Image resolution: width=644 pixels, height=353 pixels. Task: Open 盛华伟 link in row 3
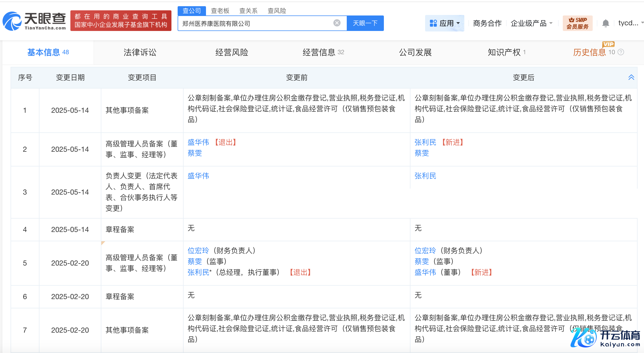(198, 176)
